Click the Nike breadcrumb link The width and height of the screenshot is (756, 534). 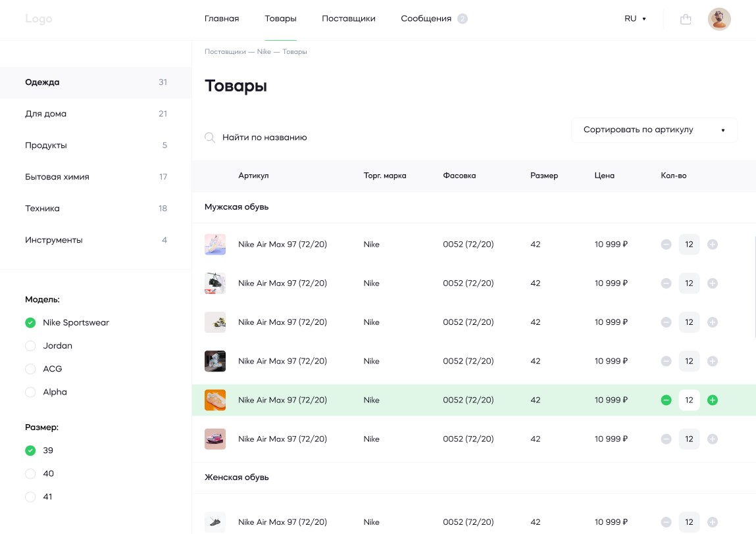pyautogui.click(x=264, y=51)
